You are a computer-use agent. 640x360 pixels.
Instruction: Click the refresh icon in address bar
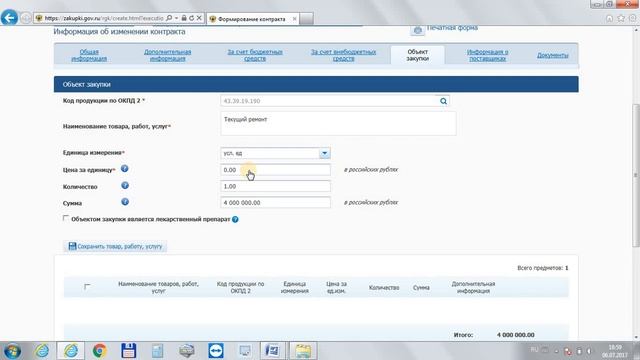point(191,18)
